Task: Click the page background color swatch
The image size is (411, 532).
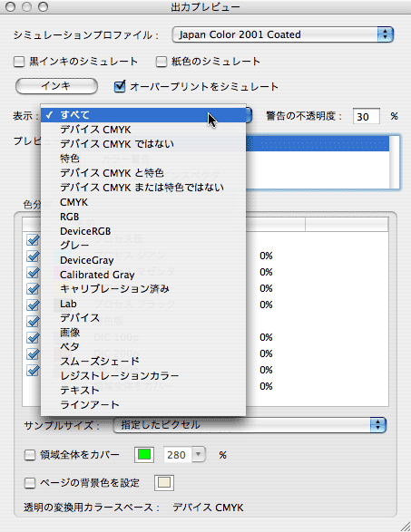Action: point(164,483)
